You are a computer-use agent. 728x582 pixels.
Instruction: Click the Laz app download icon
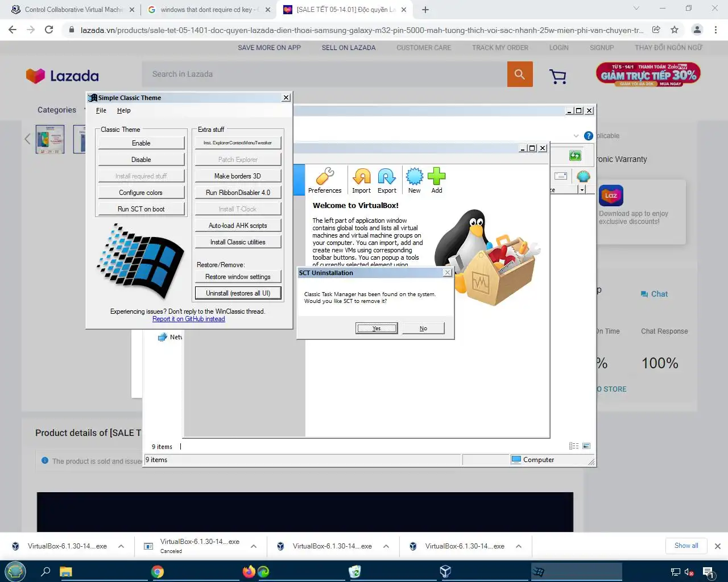(x=611, y=196)
